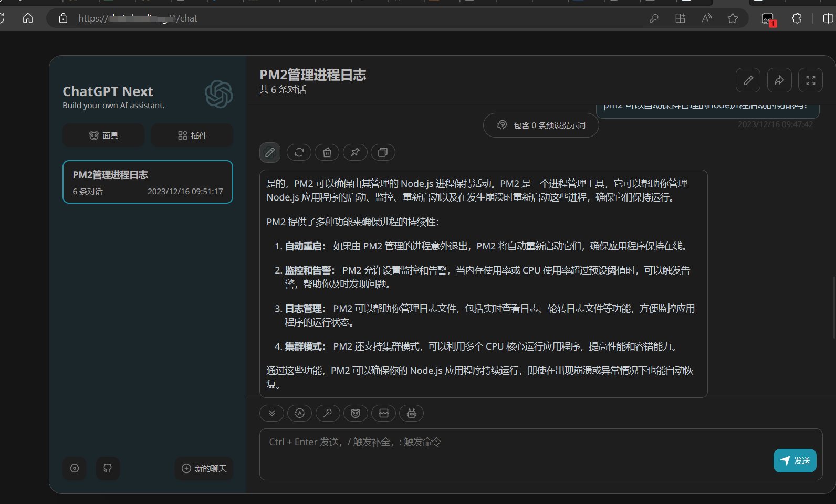Copy the message with copy icon
This screenshot has height=504, width=836.
[x=383, y=152]
